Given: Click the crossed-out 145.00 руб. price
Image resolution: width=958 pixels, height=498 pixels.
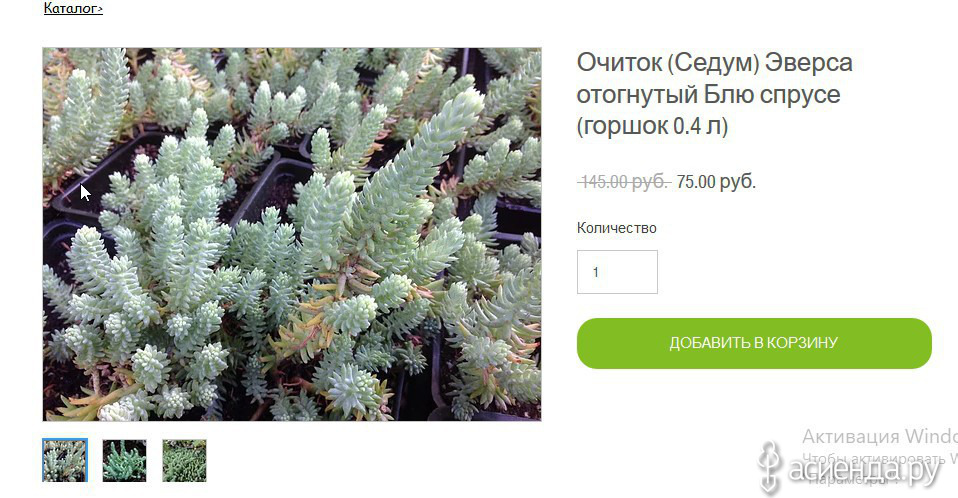Looking at the screenshot, I should 624,181.
